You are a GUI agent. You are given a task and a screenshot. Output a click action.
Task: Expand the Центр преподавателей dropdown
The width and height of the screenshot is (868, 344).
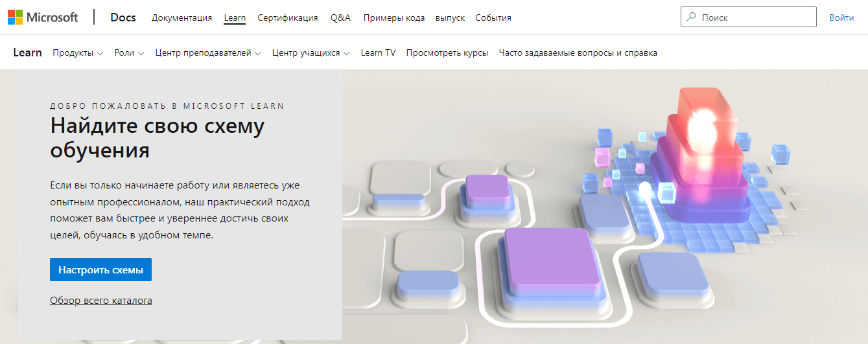click(x=208, y=52)
